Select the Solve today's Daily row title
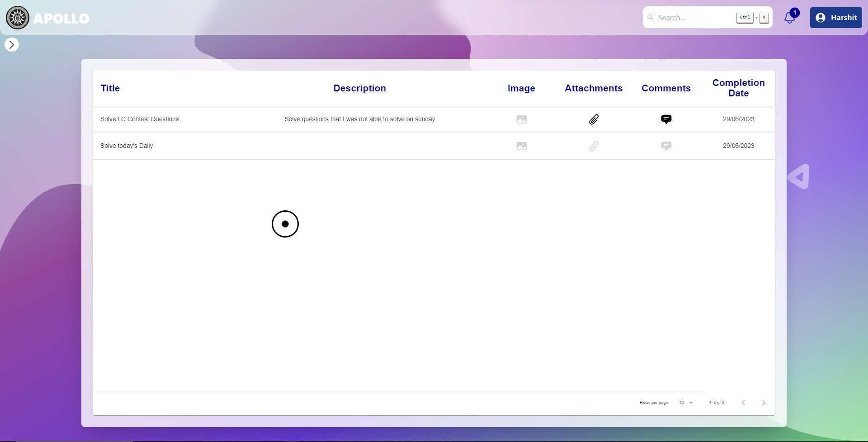This screenshot has height=442, width=868. (x=127, y=146)
